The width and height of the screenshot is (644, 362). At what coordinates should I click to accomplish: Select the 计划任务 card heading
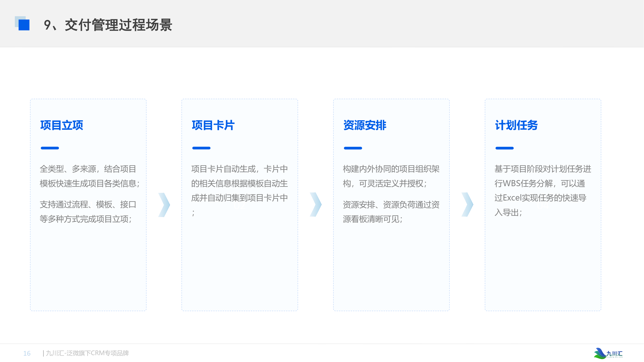516,125
